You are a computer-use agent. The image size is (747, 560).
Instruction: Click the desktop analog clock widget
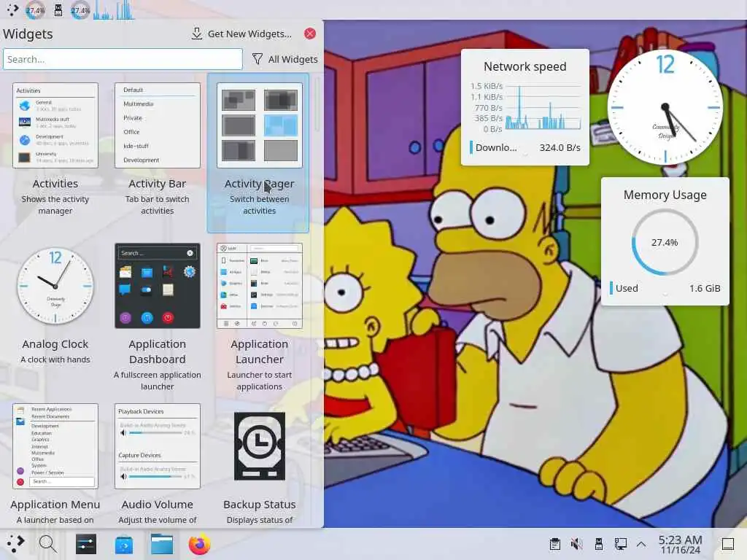[x=665, y=108]
